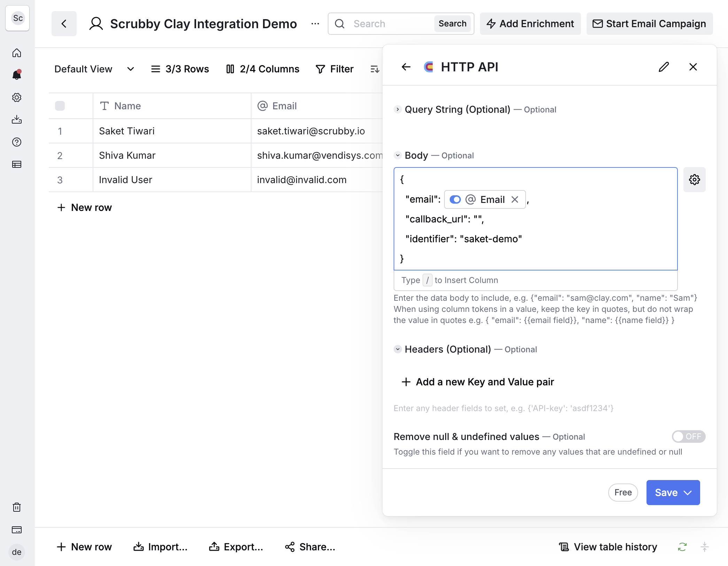Open the 2/4 Columns selector
The width and height of the screenshot is (728, 566).
(x=263, y=69)
